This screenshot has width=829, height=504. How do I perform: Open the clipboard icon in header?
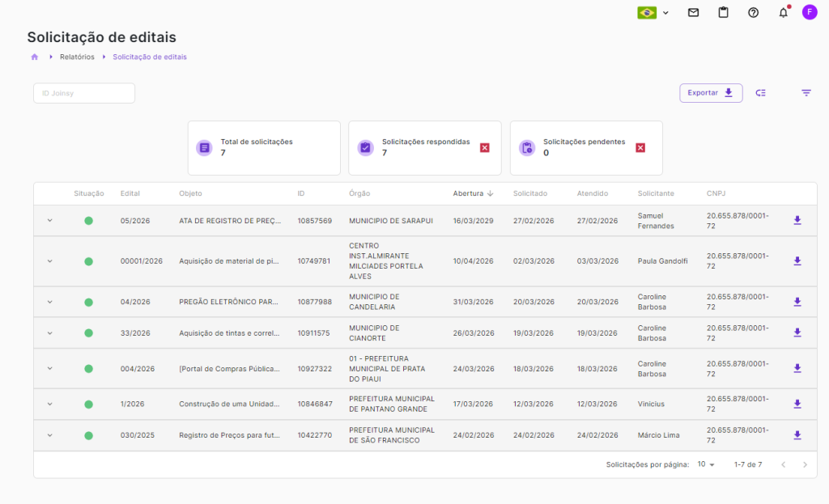click(x=723, y=12)
